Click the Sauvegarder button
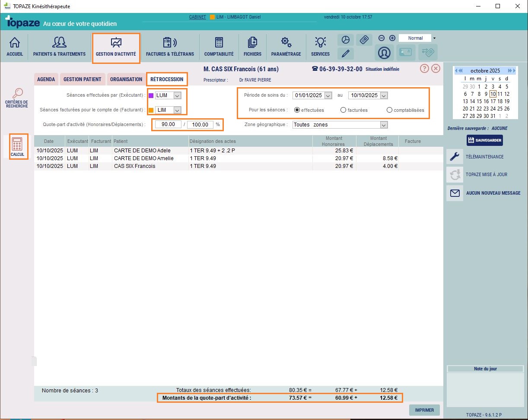 coord(484,140)
